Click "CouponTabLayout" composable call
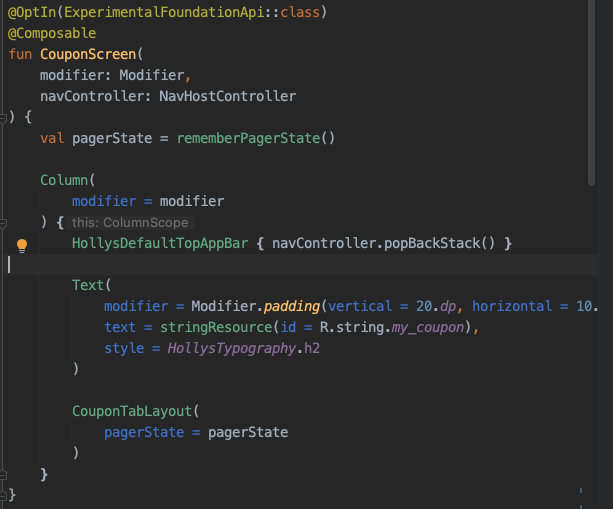The width and height of the screenshot is (613, 509). (132, 411)
